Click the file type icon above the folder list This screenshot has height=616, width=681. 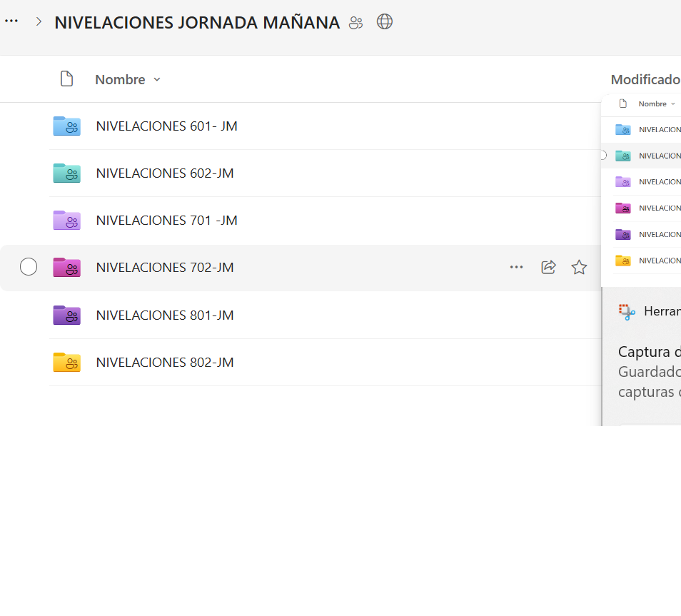coord(66,79)
